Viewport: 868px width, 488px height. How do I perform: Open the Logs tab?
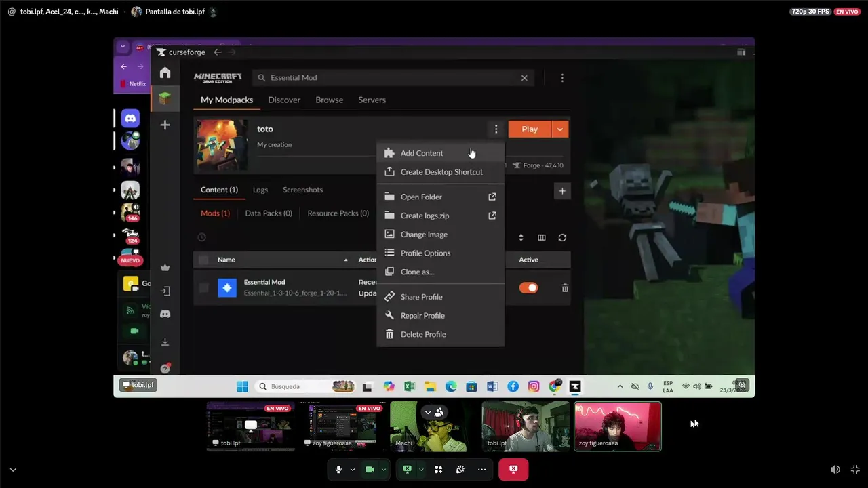(x=260, y=190)
